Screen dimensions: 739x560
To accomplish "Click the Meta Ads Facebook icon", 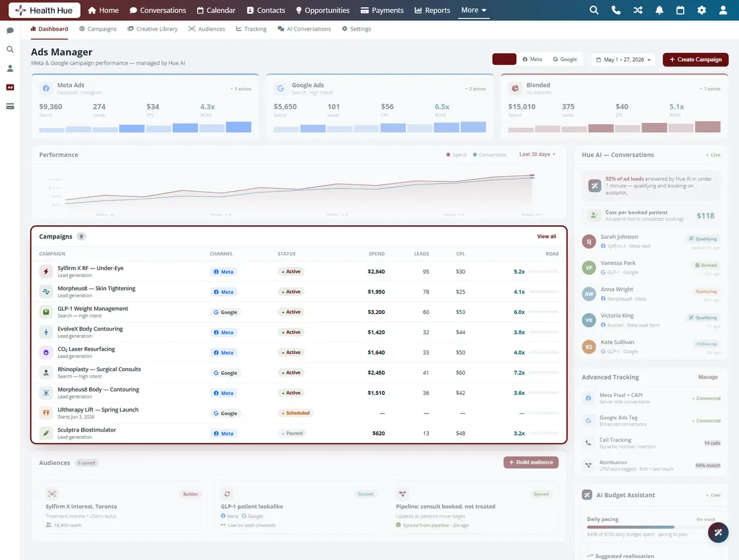I will (46, 88).
